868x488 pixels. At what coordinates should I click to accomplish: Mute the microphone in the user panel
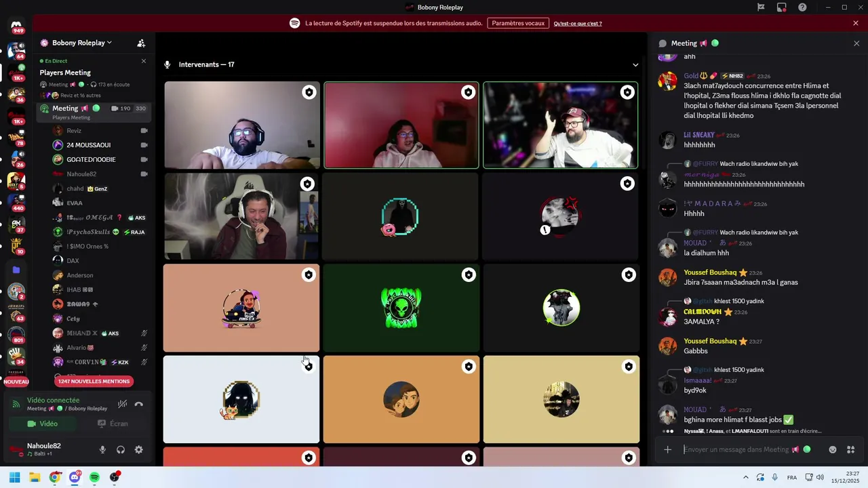point(102,449)
